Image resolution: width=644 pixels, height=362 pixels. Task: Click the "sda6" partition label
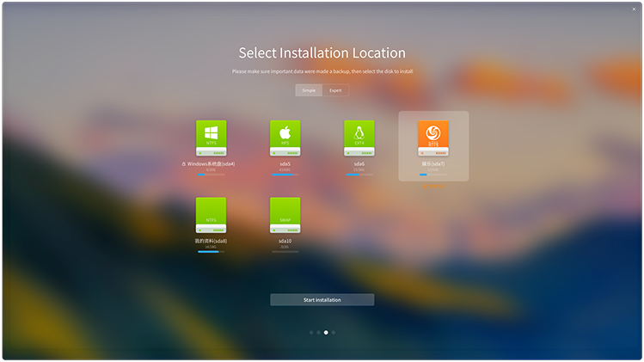(x=359, y=163)
